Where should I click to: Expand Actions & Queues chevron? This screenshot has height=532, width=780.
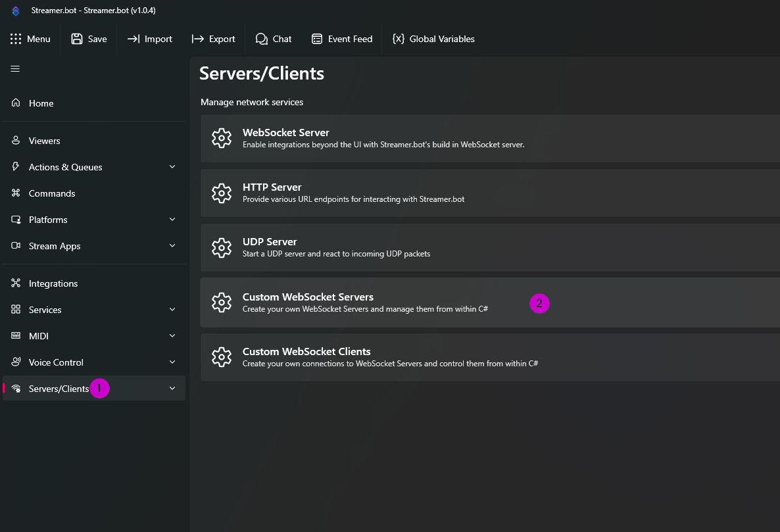click(172, 166)
